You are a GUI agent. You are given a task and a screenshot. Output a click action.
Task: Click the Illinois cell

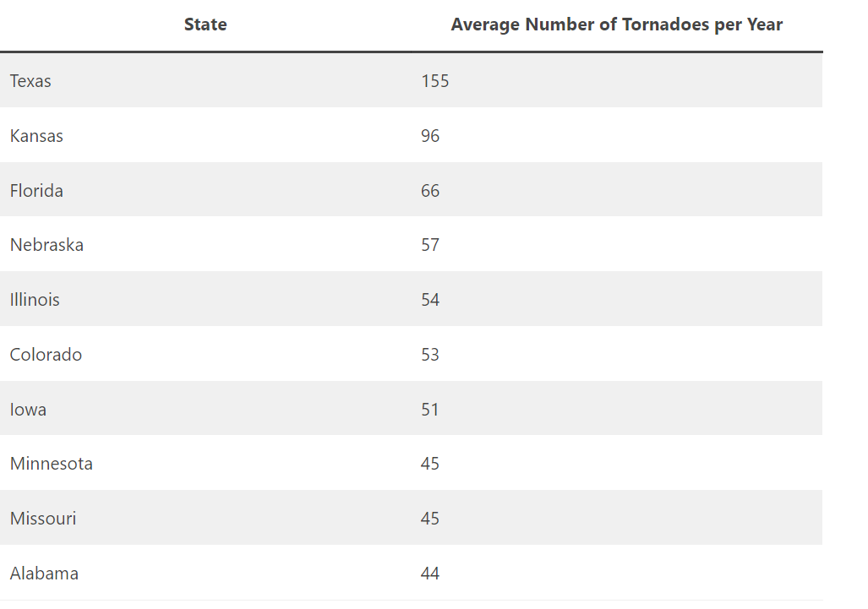pos(35,300)
